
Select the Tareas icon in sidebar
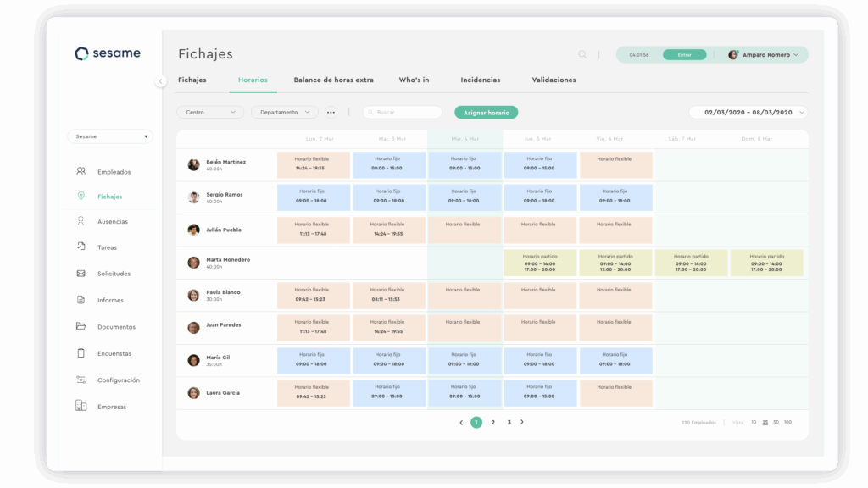(x=81, y=247)
